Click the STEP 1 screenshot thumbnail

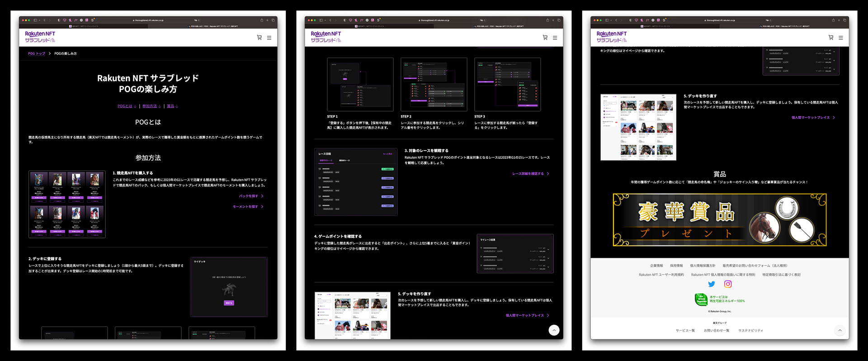360,85
